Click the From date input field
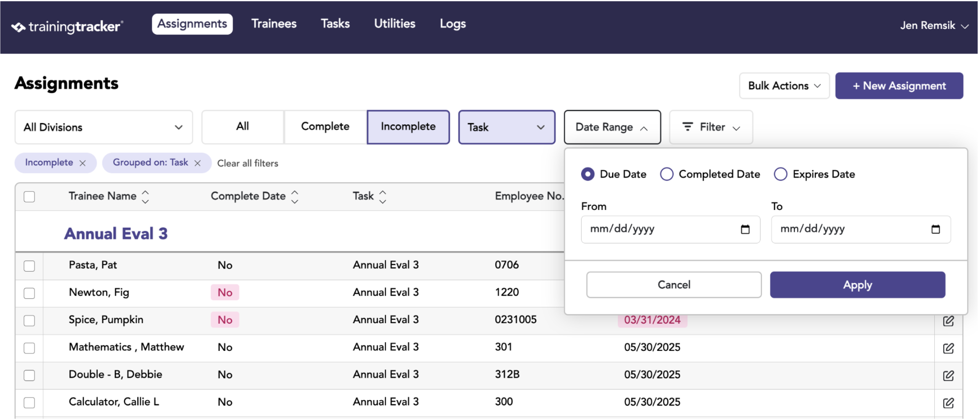The image size is (980, 420). click(670, 229)
